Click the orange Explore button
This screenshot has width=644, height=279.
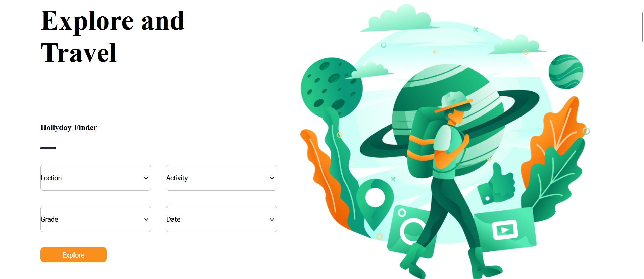(73, 255)
